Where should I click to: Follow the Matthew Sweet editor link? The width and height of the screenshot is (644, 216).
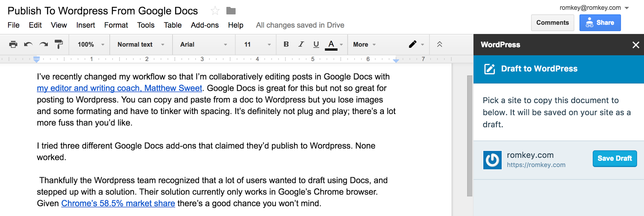(x=119, y=88)
